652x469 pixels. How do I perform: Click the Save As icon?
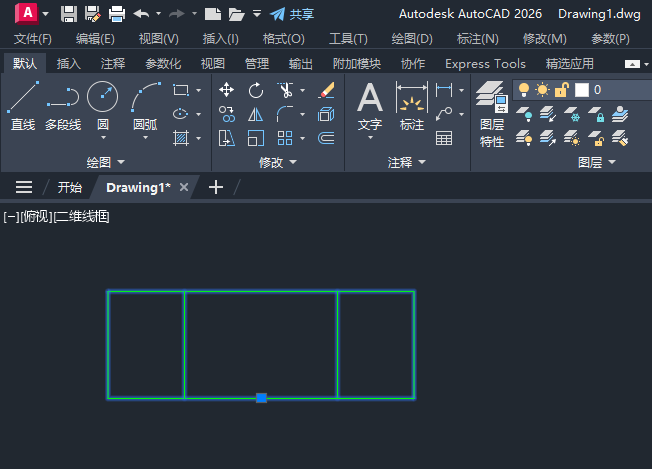click(93, 14)
